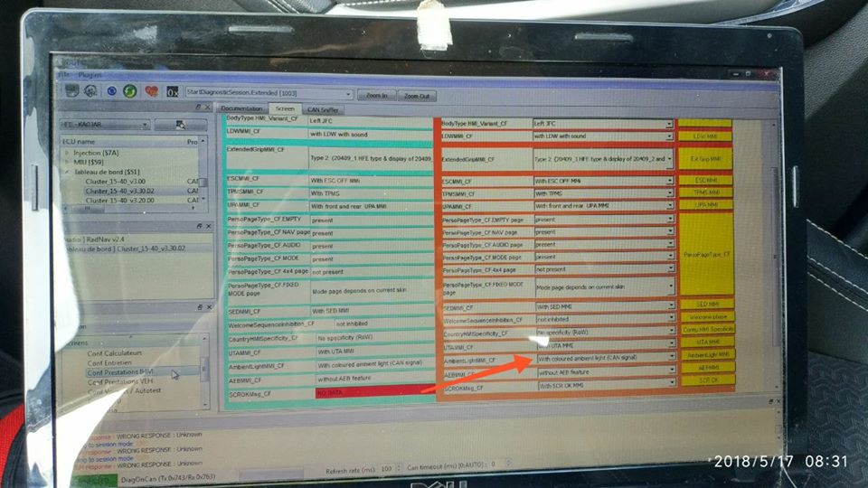Open the PersoPageType_CF.4x4 page dropdown
The image size is (868, 488).
(605, 269)
